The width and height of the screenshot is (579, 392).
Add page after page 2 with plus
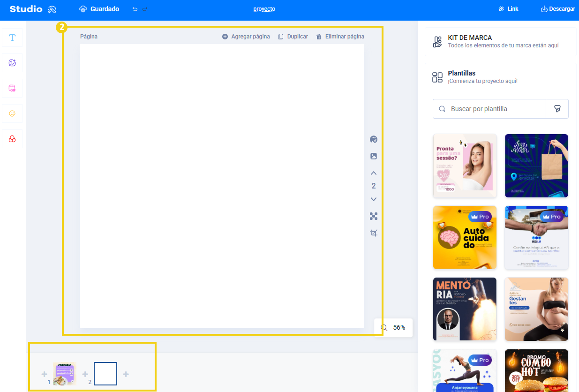point(126,374)
